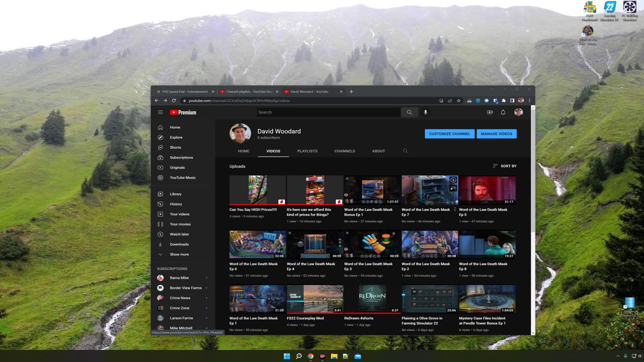644x362 pixels.
Task: Click the search magnifier button
Action: [409, 112]
